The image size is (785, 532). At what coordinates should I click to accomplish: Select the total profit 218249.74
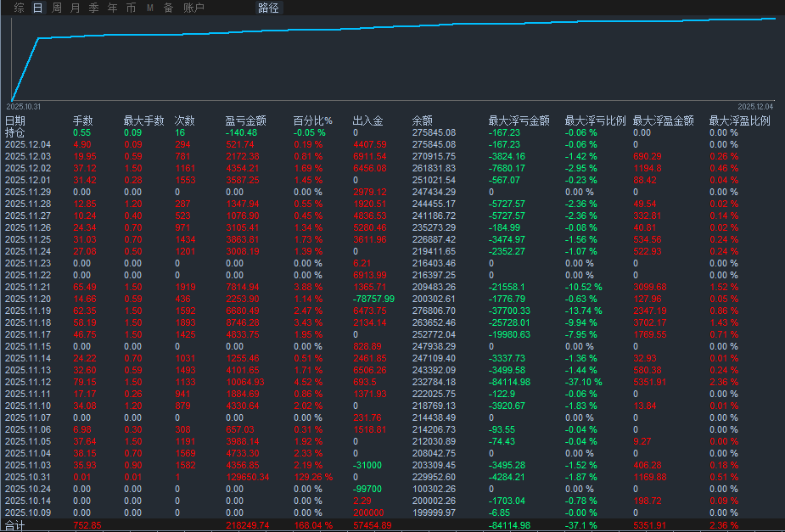(247, 525)
